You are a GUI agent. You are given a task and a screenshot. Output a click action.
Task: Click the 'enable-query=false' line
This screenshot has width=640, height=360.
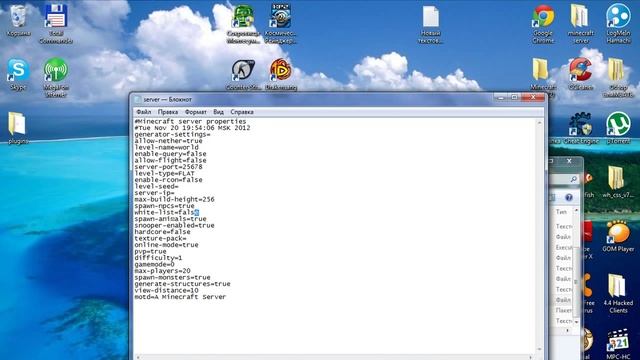(171, 154)
